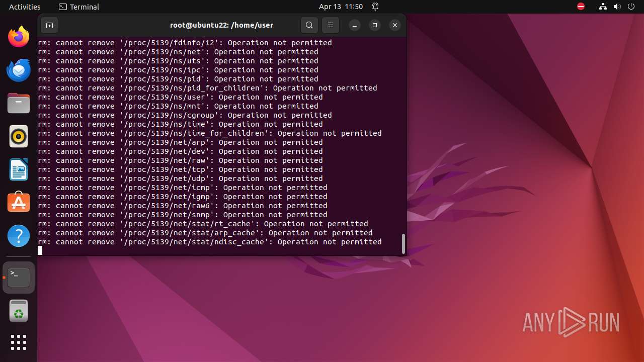Click the line with '/proc/5139/net/arp'

[x=180, y=142]
